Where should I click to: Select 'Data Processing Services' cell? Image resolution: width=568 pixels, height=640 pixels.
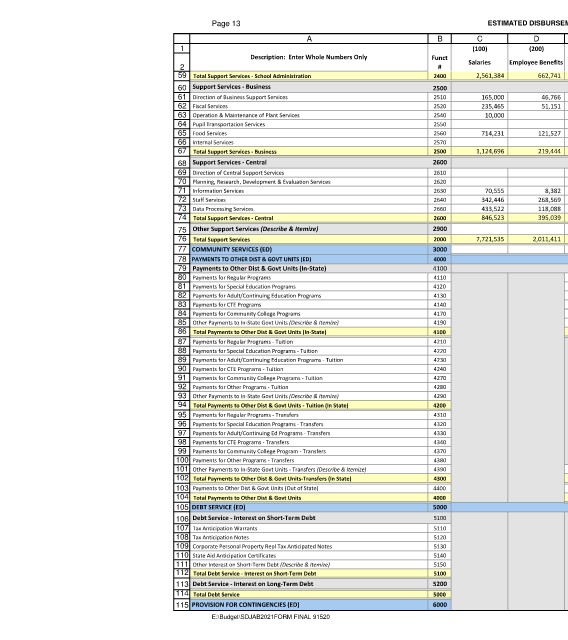pyautogui.click(x=309, y=209)
